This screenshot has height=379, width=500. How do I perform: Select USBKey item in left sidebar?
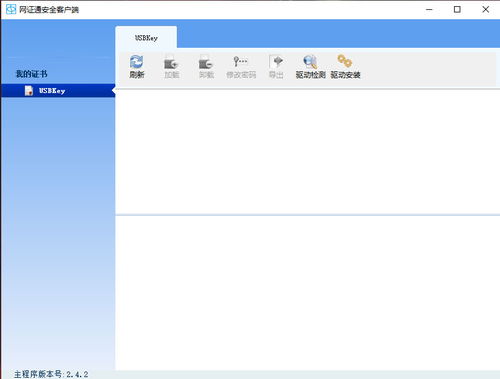58,91
